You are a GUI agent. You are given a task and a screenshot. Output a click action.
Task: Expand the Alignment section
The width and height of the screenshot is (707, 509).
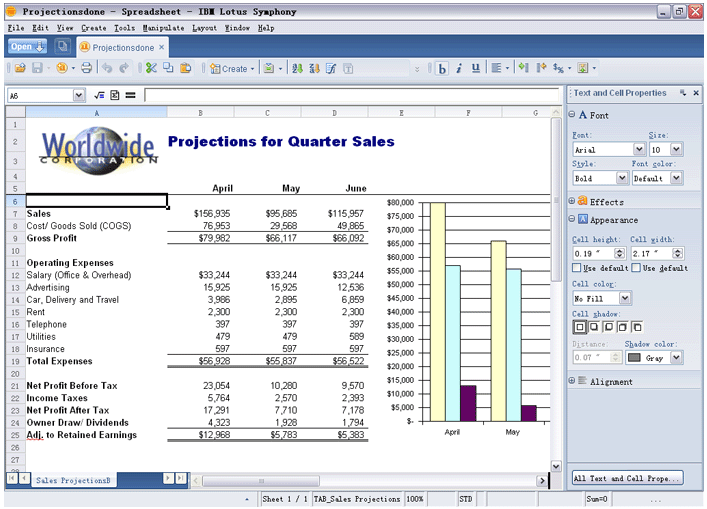(x=573, y=381)
